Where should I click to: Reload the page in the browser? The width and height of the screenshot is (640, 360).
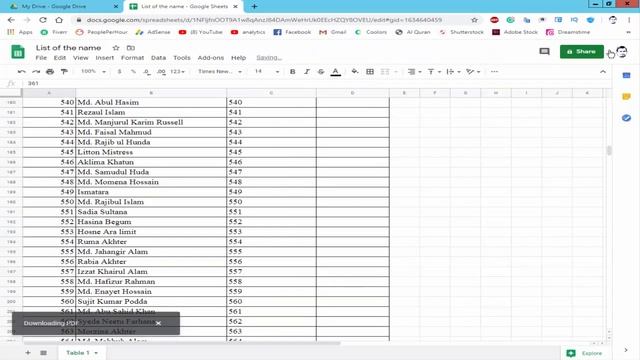tap(43, 20)
